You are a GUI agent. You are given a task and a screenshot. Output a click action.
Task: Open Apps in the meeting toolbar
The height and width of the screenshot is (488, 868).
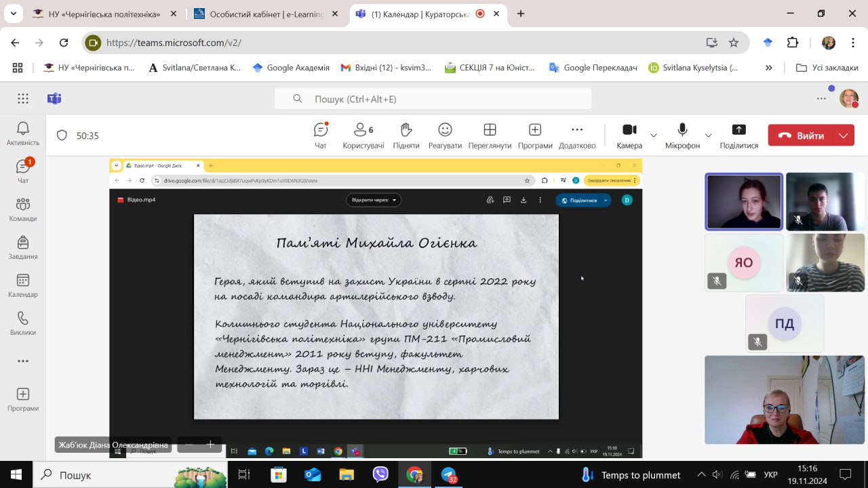click(x=535, y=136)
